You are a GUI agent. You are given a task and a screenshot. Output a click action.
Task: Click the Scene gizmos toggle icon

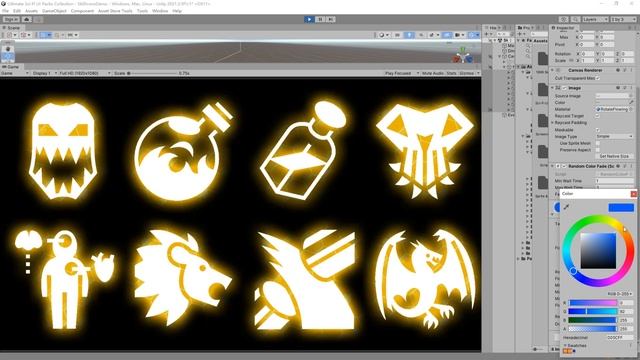click(x=473, y=35)
